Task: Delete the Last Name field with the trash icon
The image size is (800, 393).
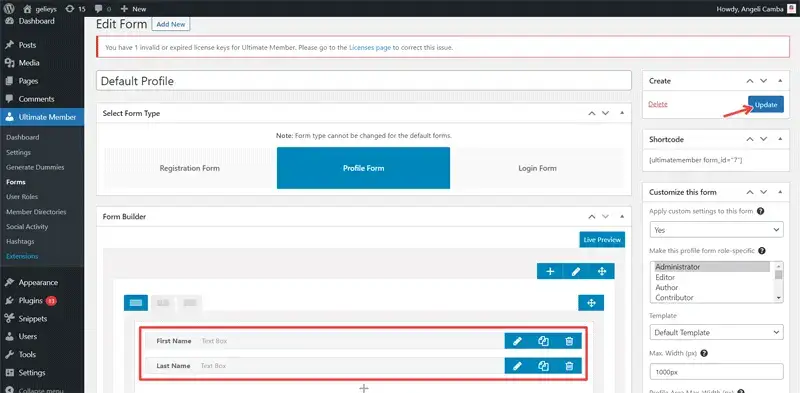Action: (569, 365)
